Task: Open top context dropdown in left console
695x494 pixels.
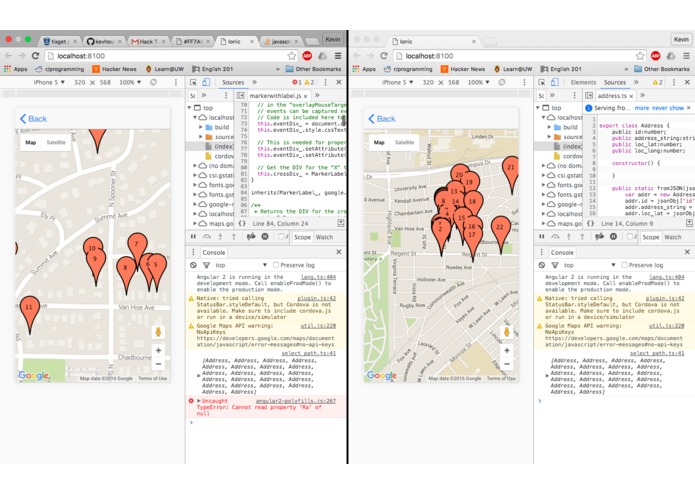Action: 241,265
